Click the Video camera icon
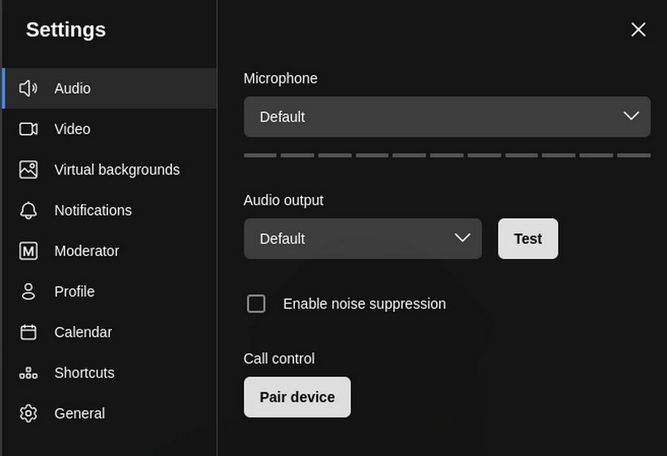The width and height of the screenshot is (667, 456). pos(28,129)
